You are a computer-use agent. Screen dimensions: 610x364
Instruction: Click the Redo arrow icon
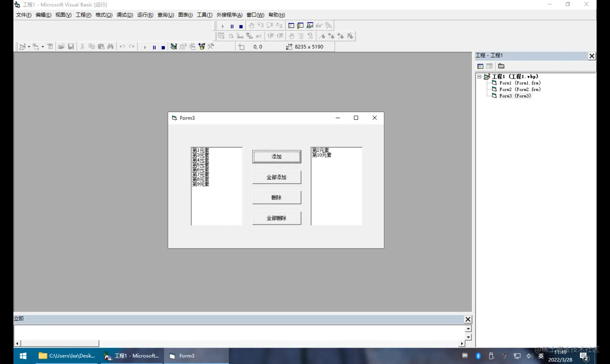click(132, 47)
